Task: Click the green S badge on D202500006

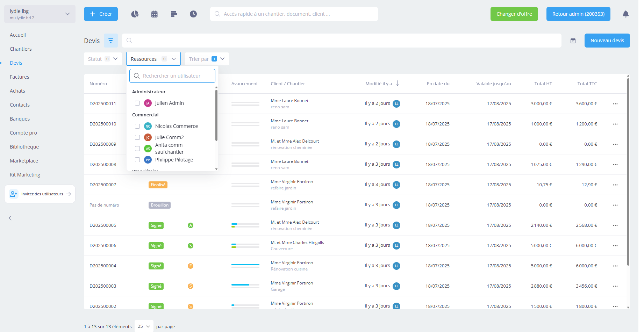Action: point(191,246)
